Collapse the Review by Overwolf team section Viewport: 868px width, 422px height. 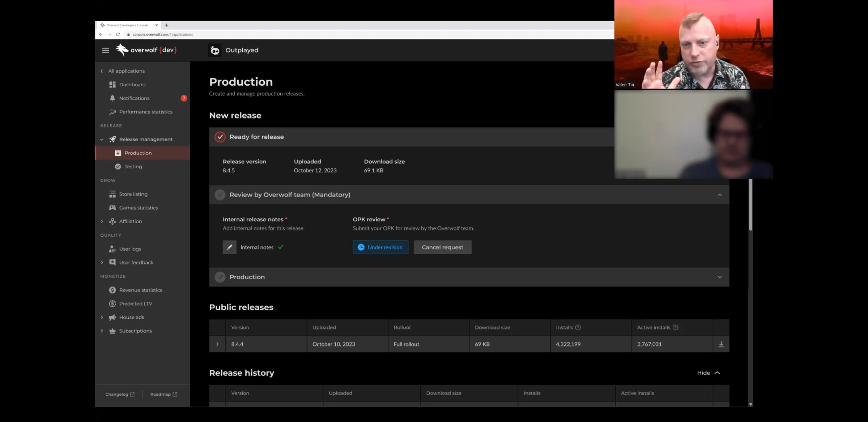(x=720, y=195)
